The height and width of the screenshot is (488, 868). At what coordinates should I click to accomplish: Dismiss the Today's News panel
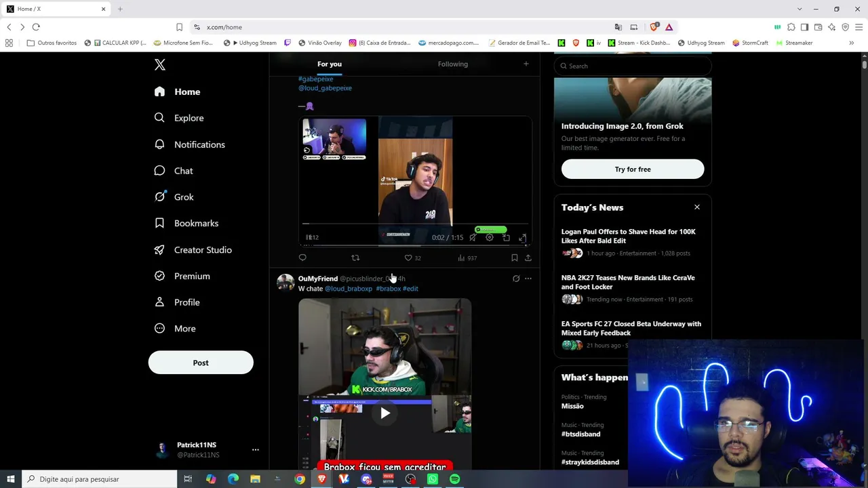696,207
